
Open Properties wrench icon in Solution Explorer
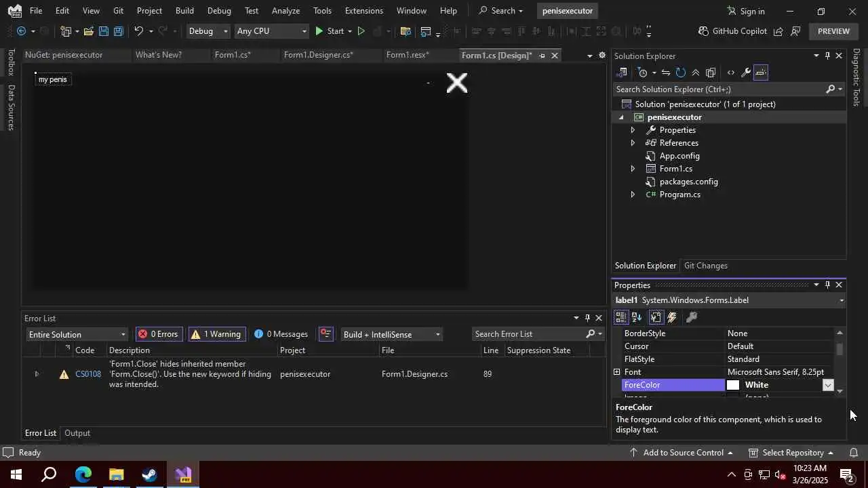point(745,73)
